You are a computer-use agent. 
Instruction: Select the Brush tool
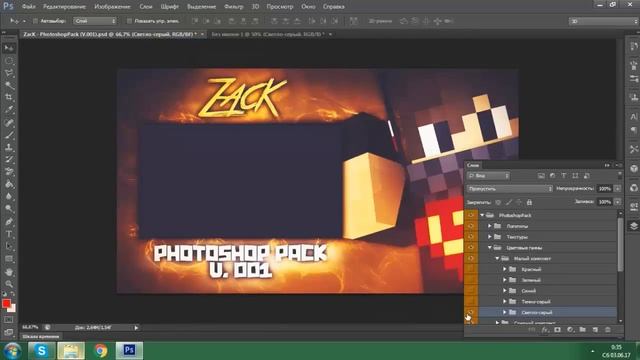(9, 135)
